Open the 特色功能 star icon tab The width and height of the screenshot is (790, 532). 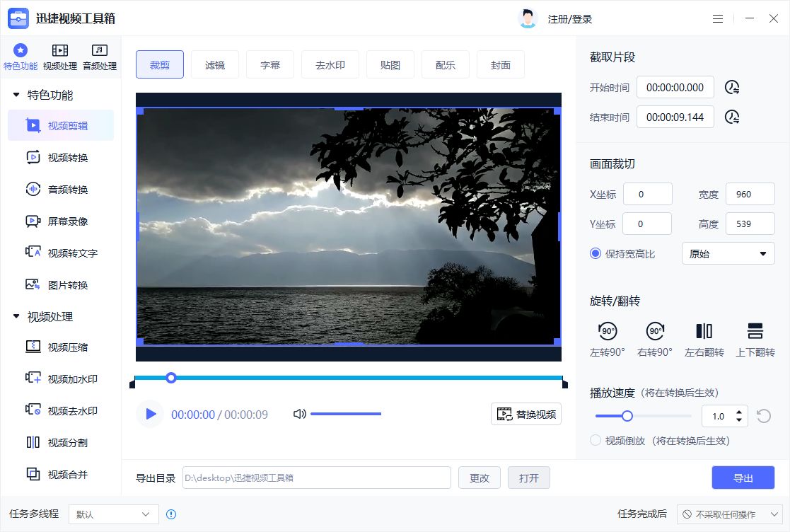(20, 57)
